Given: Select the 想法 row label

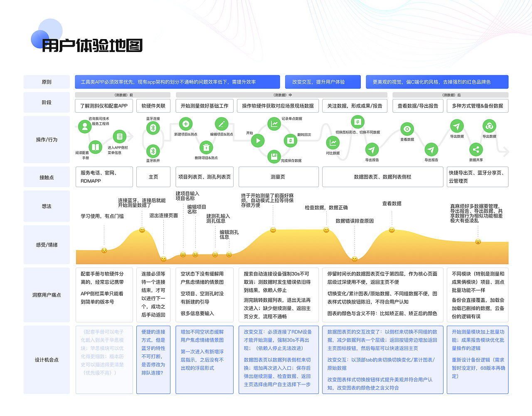Looking at the screenshot, I should (47, 206).
